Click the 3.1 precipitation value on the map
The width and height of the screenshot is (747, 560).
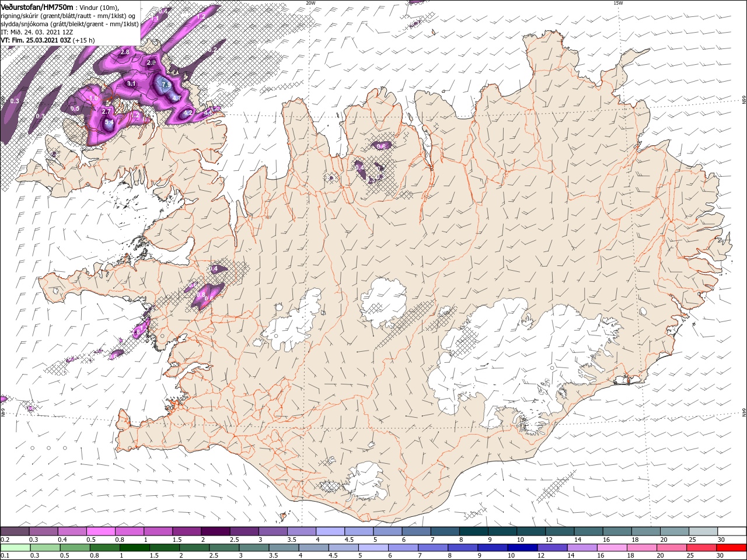[x=131, y=84]
